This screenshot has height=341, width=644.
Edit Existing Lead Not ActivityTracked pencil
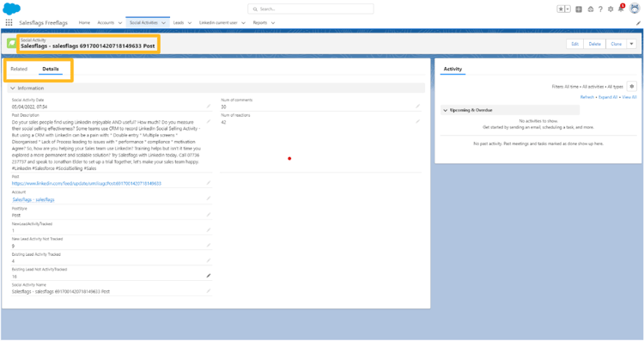[209, 276]
